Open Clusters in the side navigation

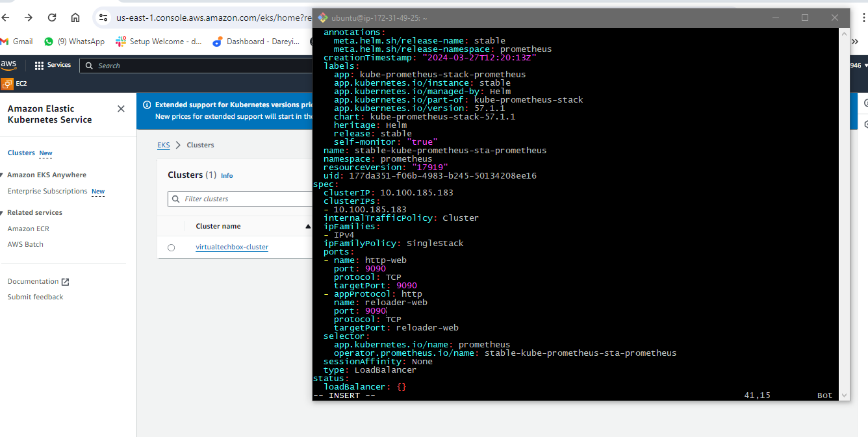click(21, 153)
